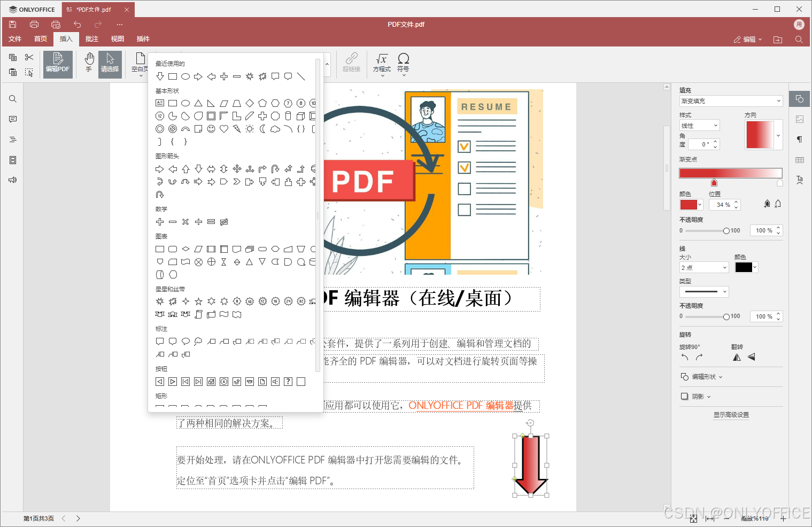Screen dimensions: 812x527
Task: Click the Undo arrow icon
Action: pos(78,25)
